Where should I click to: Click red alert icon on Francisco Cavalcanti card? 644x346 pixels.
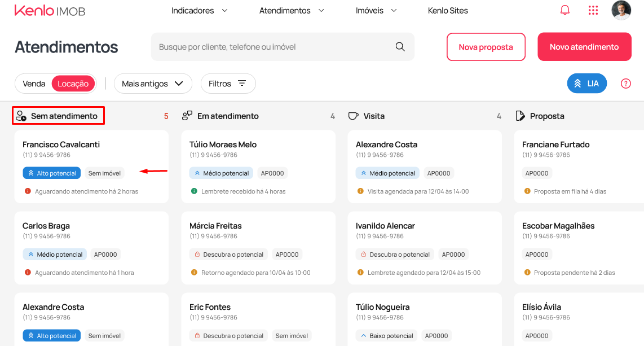click(28, 191)
